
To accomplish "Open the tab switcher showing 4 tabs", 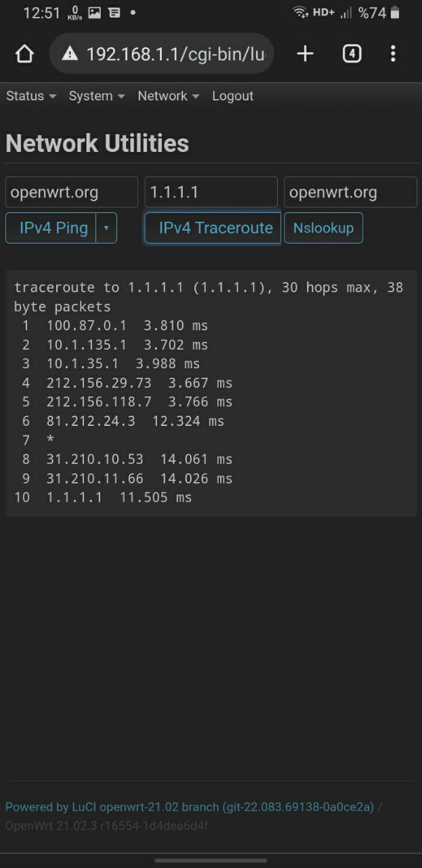I will (x=352, y=54).
